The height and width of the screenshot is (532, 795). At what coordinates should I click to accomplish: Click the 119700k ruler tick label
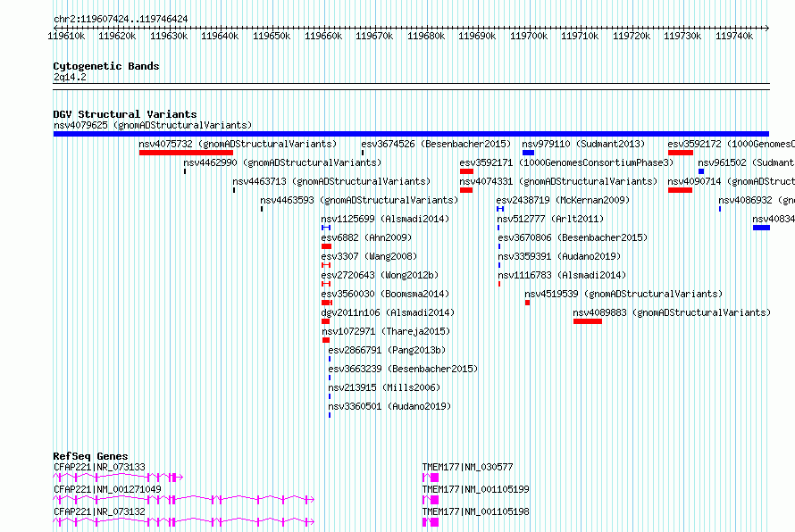528,36
